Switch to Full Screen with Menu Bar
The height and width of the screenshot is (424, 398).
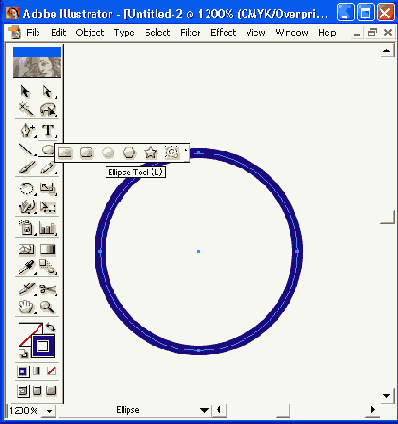(37, 390)
